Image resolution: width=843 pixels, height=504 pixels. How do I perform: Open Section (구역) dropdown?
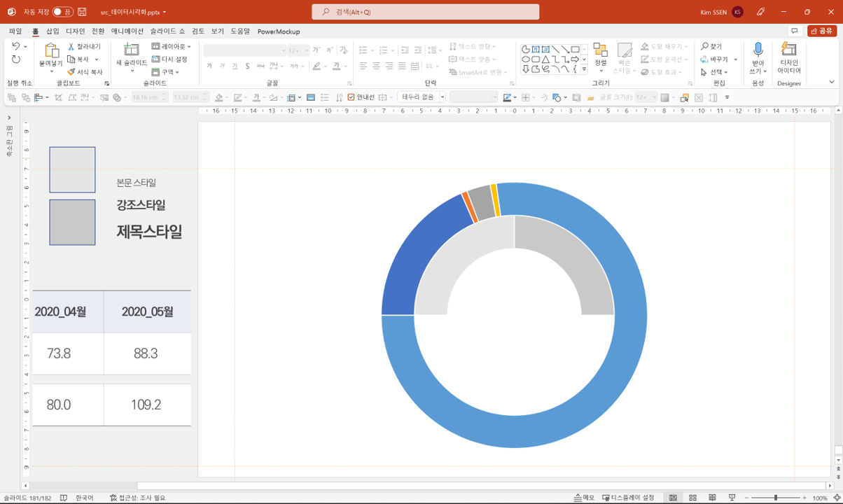166,72
